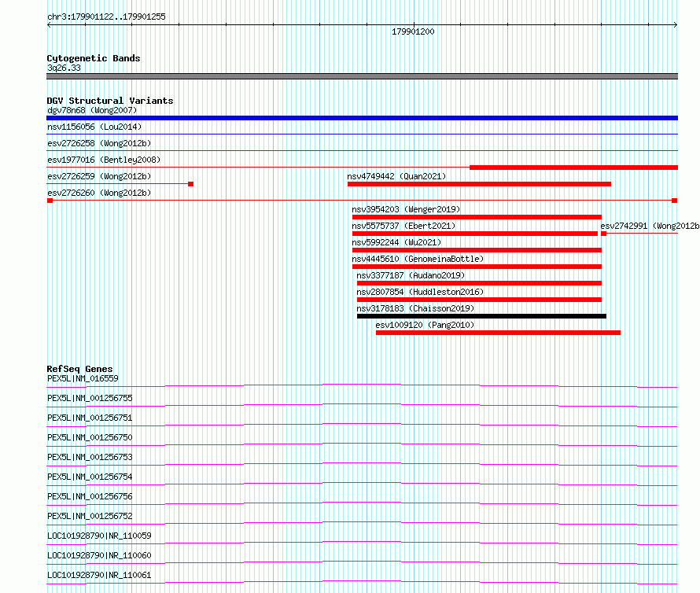
Task: Open variant esv1977016 (Bentley2008)
Action: pos(104,160)
